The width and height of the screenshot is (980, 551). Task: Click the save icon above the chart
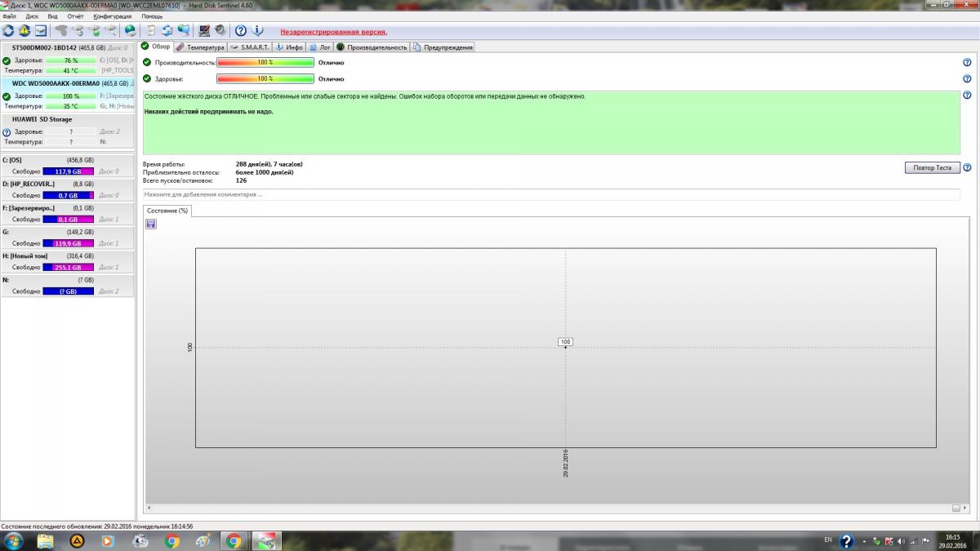[151, 224]
